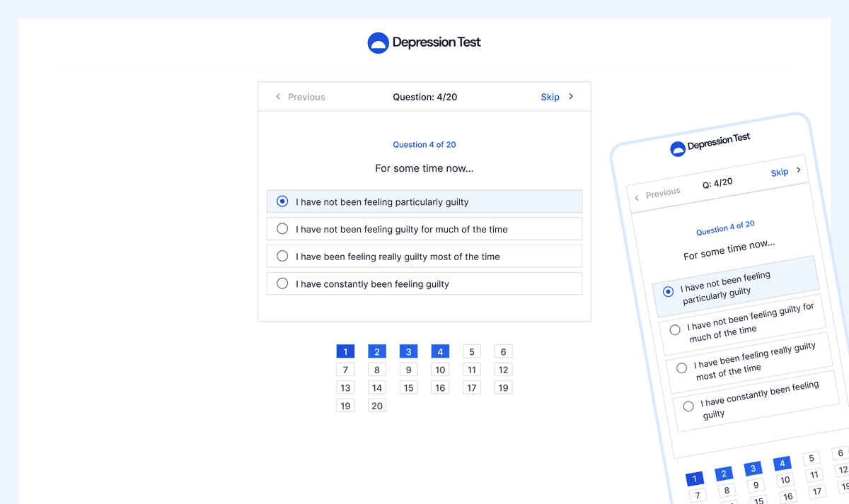Select 'feeling really guilty most of the time' desktop radio
849x504 pixels.
click(282, 256)
